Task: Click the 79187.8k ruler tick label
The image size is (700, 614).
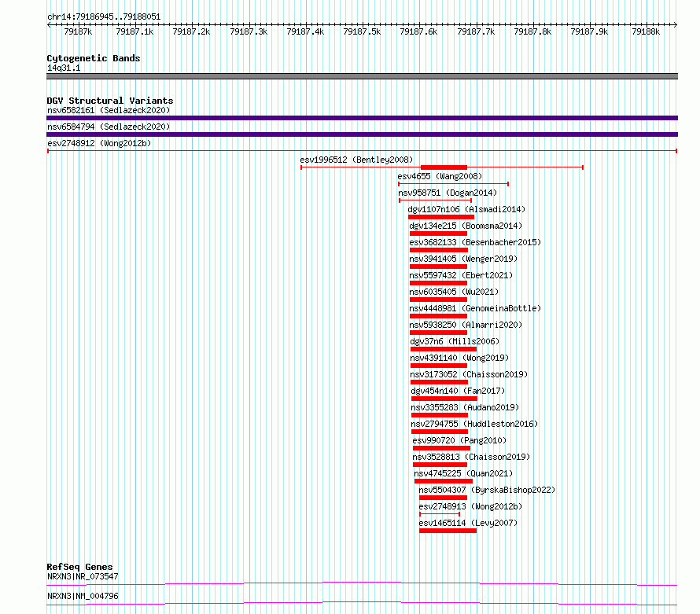Action: click(x=532, y=31)
